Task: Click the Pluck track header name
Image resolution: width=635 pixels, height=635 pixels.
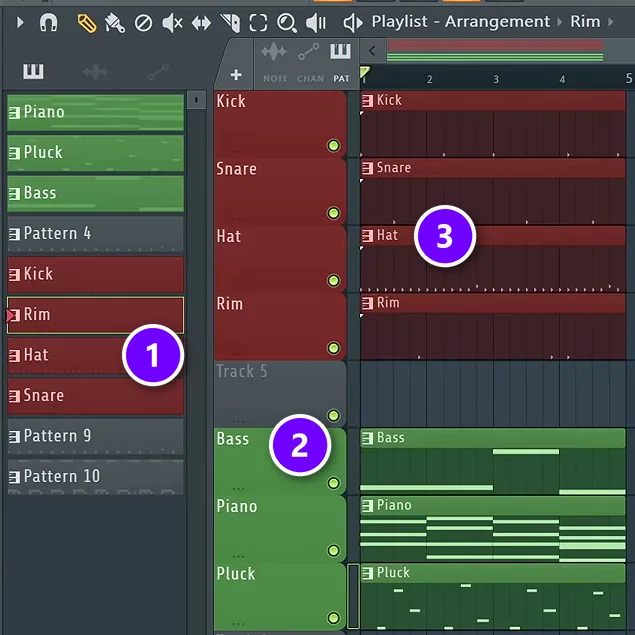Action: (x=236, y=574)
